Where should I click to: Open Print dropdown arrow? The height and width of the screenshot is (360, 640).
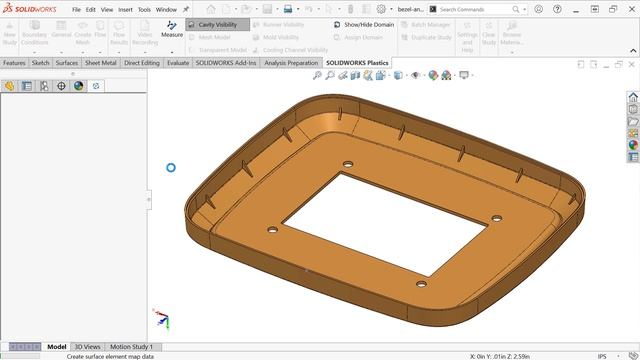pyautogui.click(x=298, y=9)
